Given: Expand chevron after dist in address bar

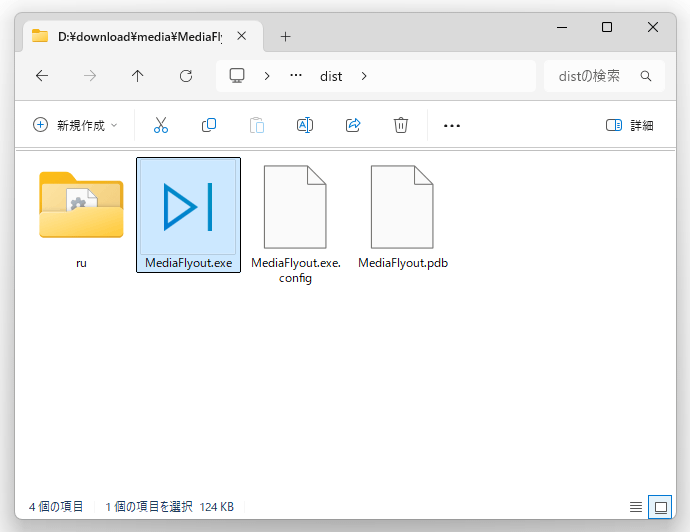Looking at the screenshot, I should (x=364, y=76).
